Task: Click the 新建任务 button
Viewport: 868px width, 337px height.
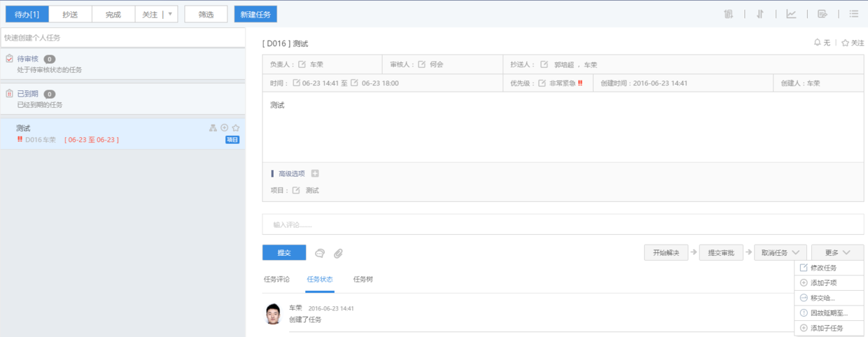Action: click(255, 14)
